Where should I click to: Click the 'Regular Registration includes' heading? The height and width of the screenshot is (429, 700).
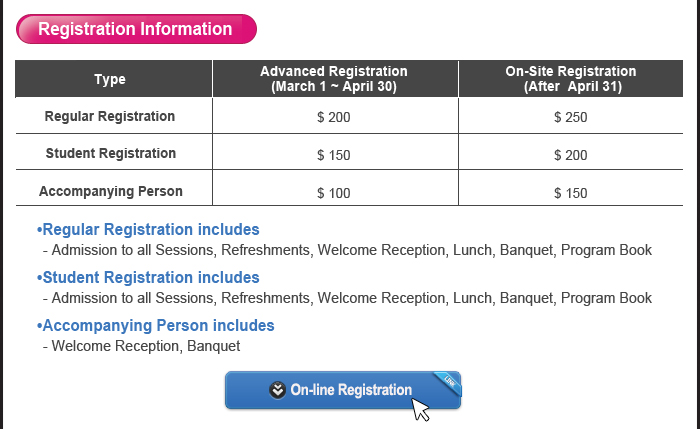point(148,230)
